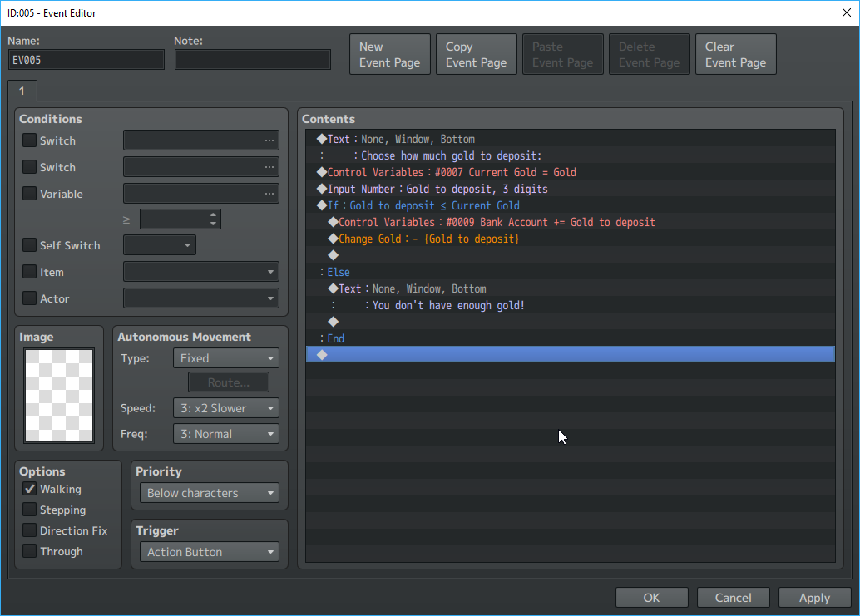Click the Route... button

coord(229,382)
